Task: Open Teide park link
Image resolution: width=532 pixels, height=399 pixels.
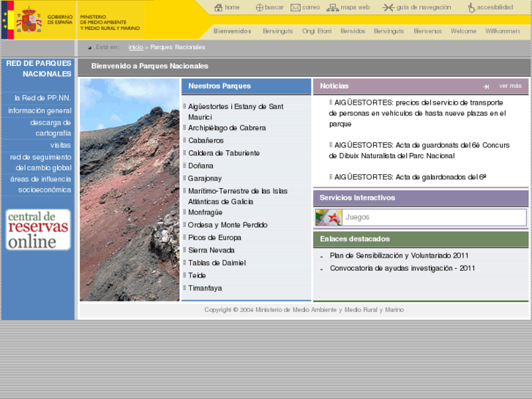Action: [197, 275]
